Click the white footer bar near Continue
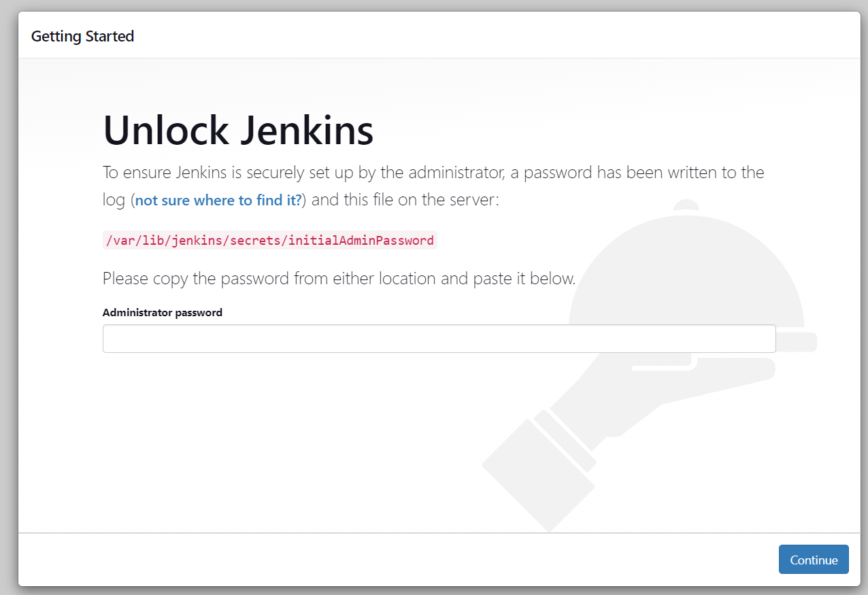 pos(408,559)
